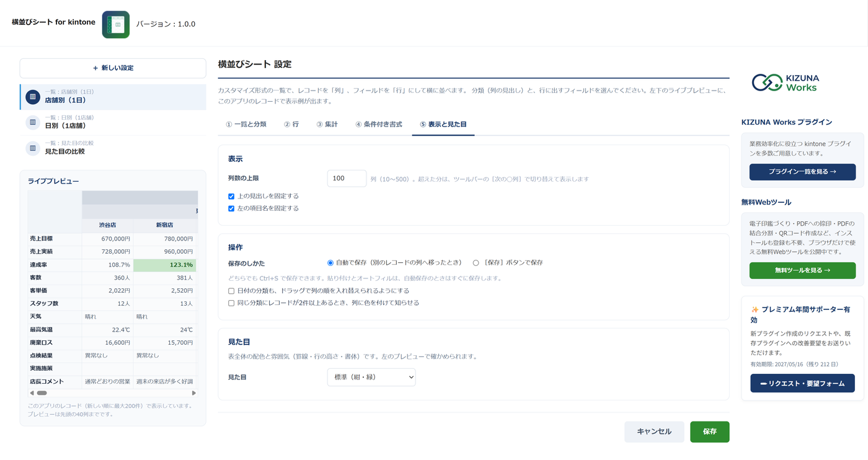Click the green 保存 button
Screen dimensions: 868x460
pos(710,431)
